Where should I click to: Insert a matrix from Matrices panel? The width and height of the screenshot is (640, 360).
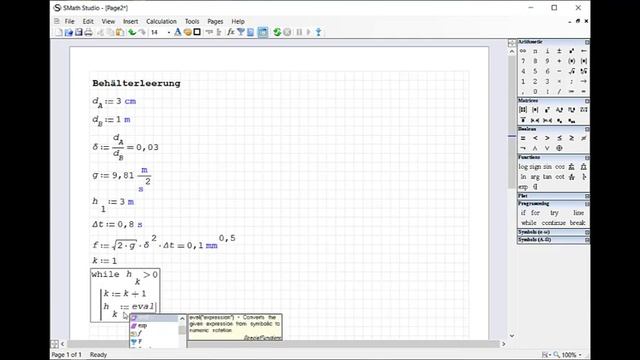(523, 110)
